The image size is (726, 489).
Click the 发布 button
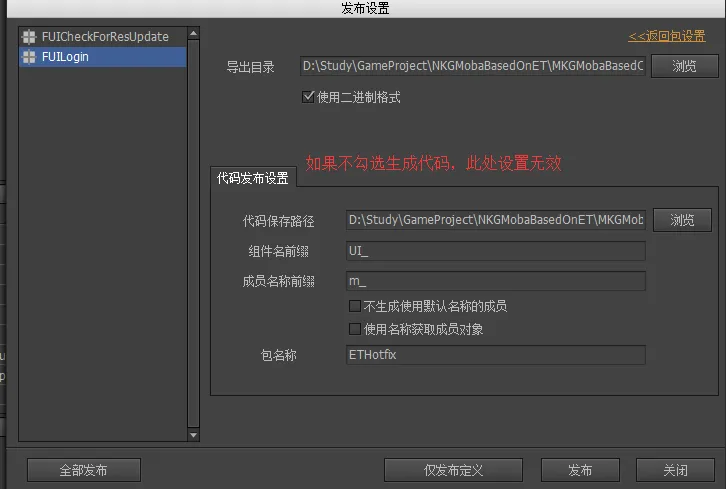pos(580,470)
